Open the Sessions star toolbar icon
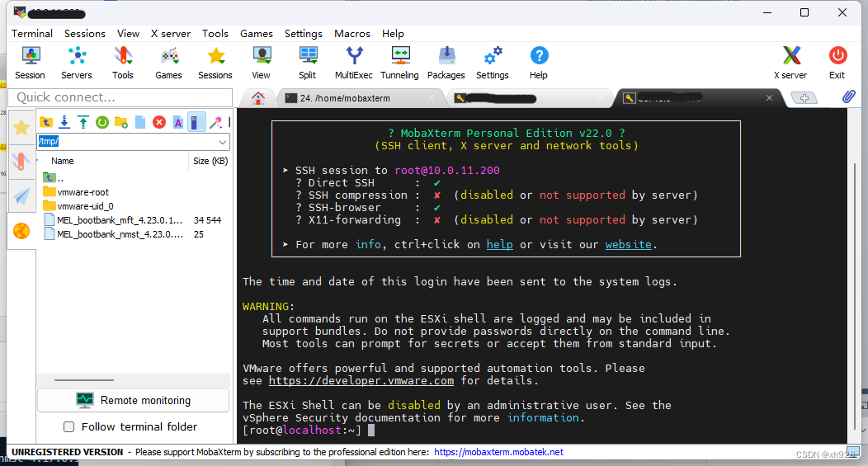 pos(215,63)
